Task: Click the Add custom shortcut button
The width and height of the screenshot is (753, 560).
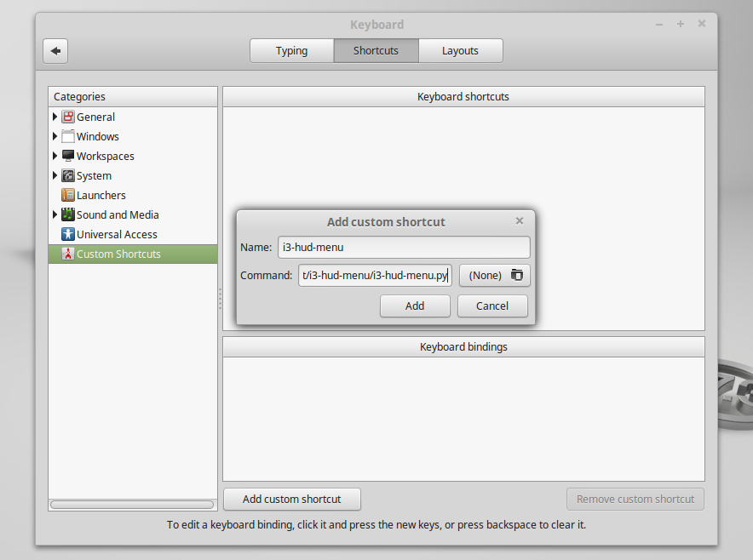Action: click(291, 499)
